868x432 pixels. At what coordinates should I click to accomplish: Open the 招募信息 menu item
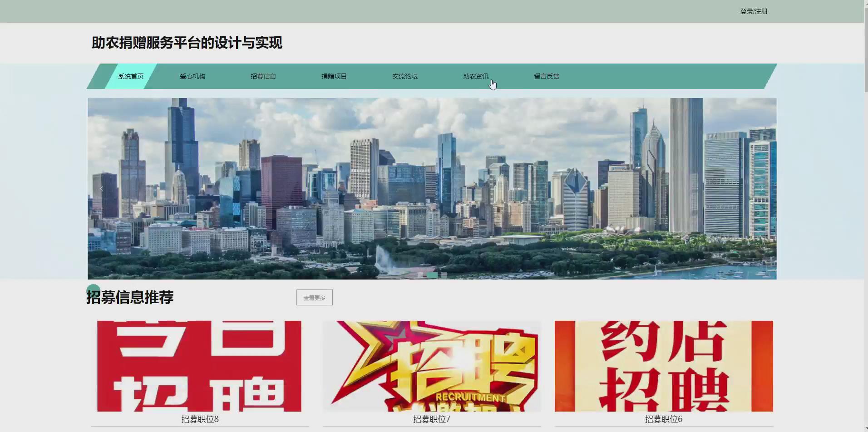coord(264,76)
